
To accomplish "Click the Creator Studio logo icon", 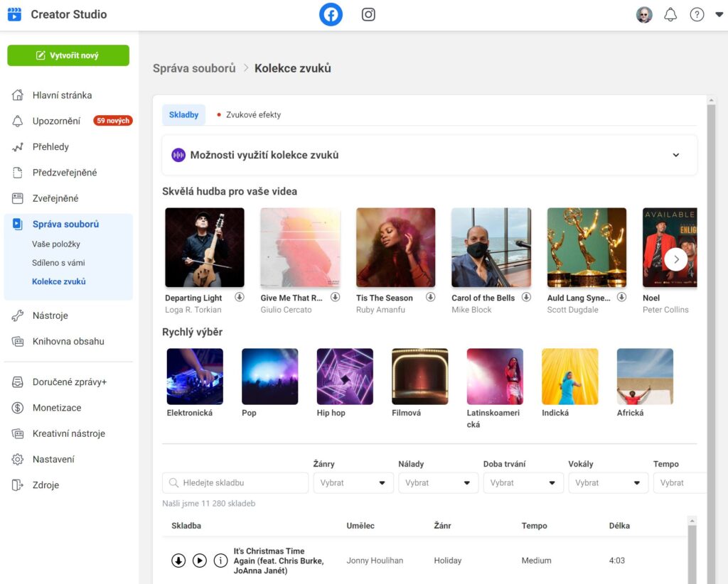I will (14, 14).
